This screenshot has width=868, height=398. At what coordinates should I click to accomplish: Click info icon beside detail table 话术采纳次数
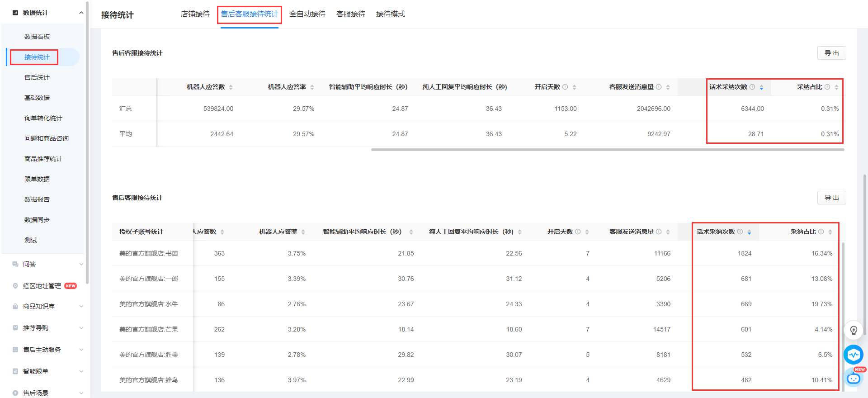click(740, 232)
